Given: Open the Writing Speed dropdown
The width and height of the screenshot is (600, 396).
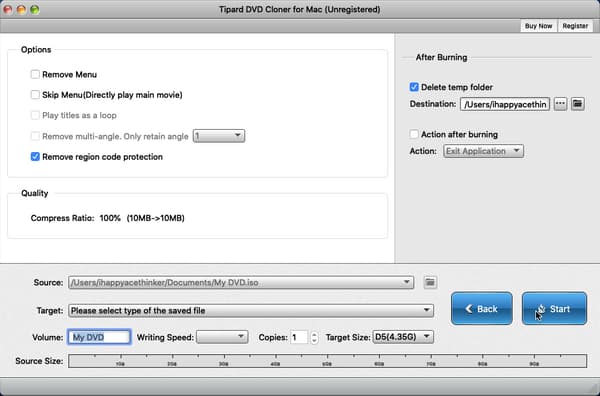Looking at the screenshot, I should 222,337.
